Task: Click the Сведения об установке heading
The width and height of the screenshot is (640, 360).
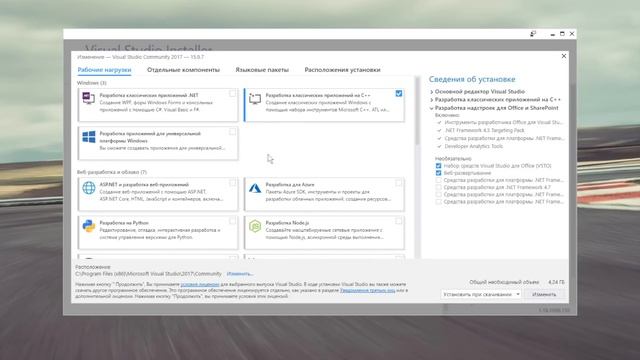Action: (x=472, y=79)
